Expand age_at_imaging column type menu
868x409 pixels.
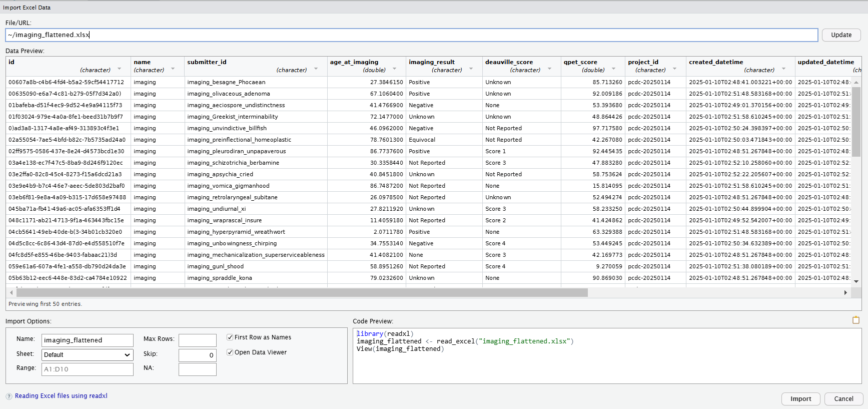point(394,69)
